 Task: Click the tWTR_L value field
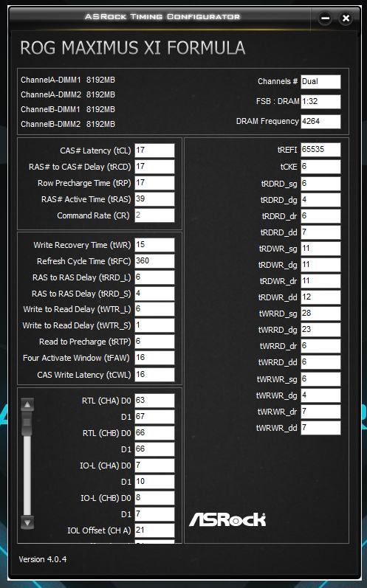154,309
